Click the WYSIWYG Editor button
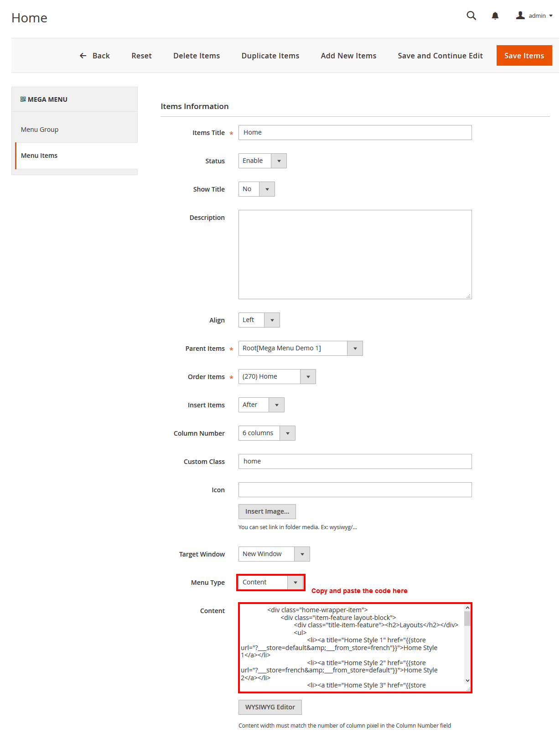560x734 pixels. [x=270, y=707]
